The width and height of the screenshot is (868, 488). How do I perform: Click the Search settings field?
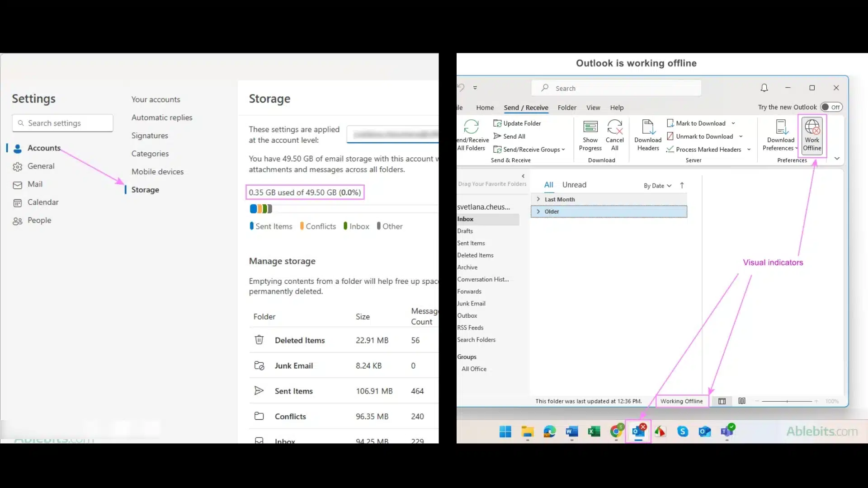(62, 123)
